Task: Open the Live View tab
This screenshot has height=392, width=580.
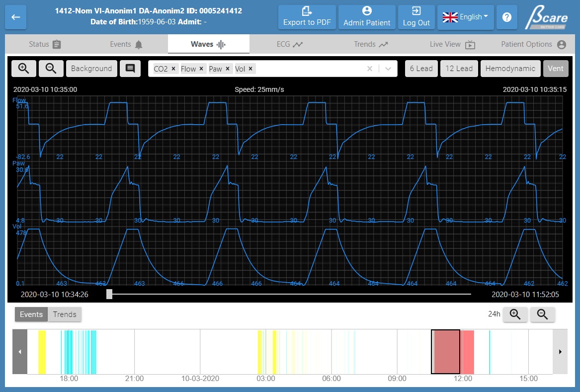Action: click(x=452, y=44)
